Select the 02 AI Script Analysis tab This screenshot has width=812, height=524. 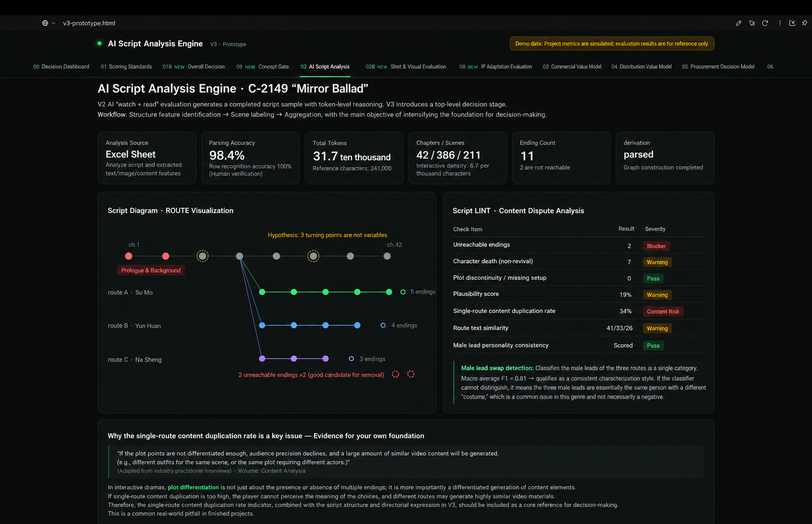(x=325, y=67)
